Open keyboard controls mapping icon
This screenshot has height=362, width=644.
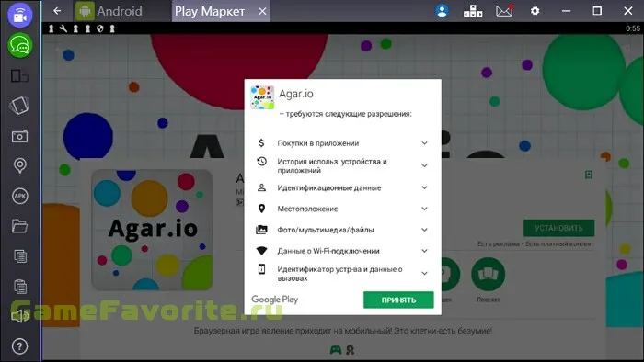click(473, 11)
